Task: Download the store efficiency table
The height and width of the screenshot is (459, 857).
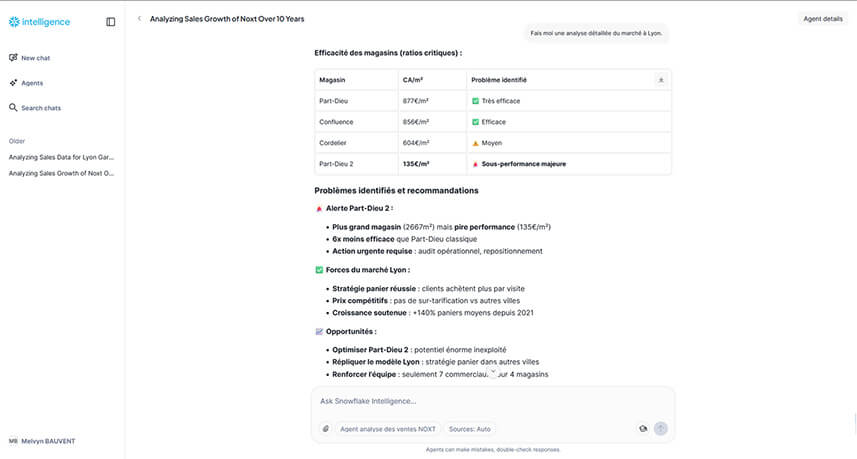Action: 660,79
